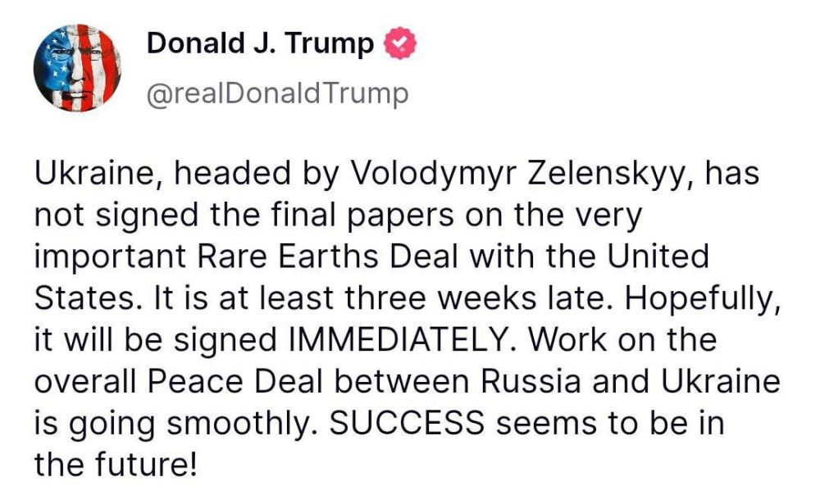Image resolution: width=820 pixels, height=504 pixels.
Task: Click the username area under the display name
Action: click(x=279, y=93)
